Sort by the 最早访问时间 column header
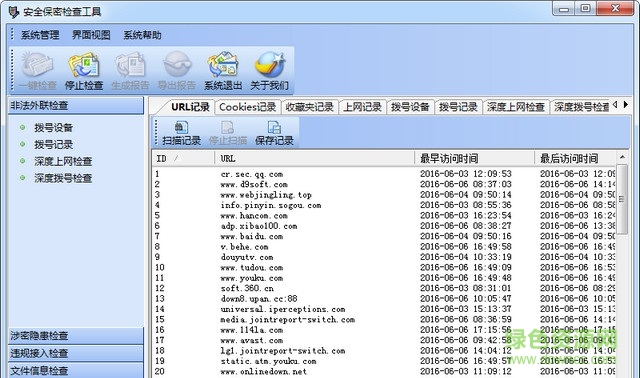This screenshot has width=640, height=378. coord(474,158)
